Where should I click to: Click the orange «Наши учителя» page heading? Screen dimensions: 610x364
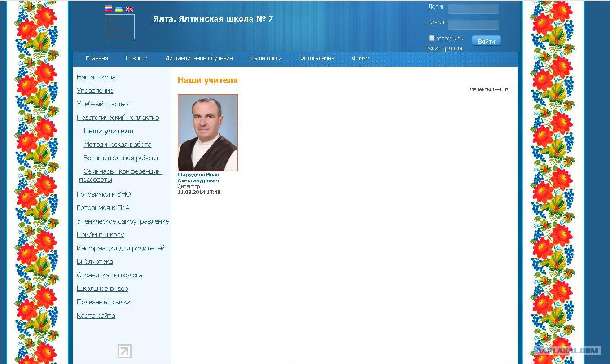click(208, 80)
